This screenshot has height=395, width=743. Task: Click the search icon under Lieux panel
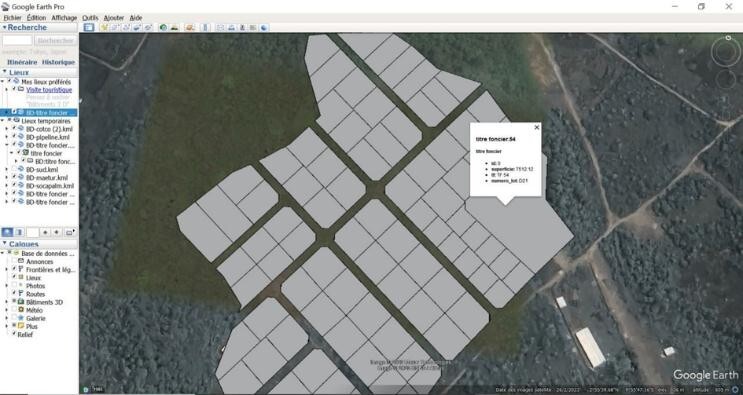click(7, 232)
